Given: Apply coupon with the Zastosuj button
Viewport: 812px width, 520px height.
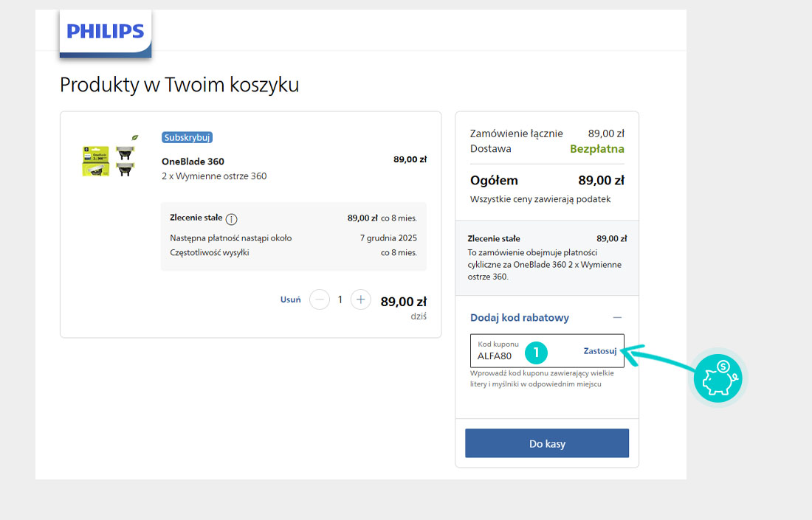Looking at the screenshot, I should click(599, 351).
